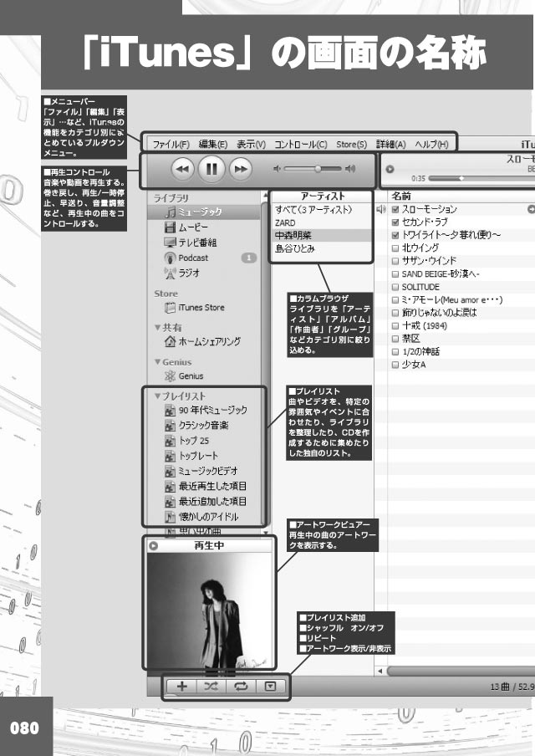The height and width of the screenshot is (756, 535).
Task: Toggle the repeat button
Action: coord(241,687)
